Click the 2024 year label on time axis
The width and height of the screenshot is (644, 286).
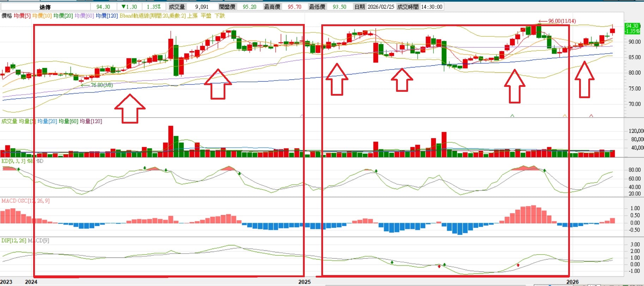pyautogui.click(x=31, y=282)
